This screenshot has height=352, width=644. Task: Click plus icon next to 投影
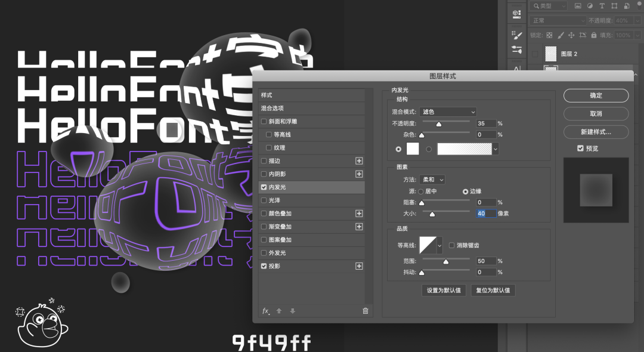tap(359, 266)
